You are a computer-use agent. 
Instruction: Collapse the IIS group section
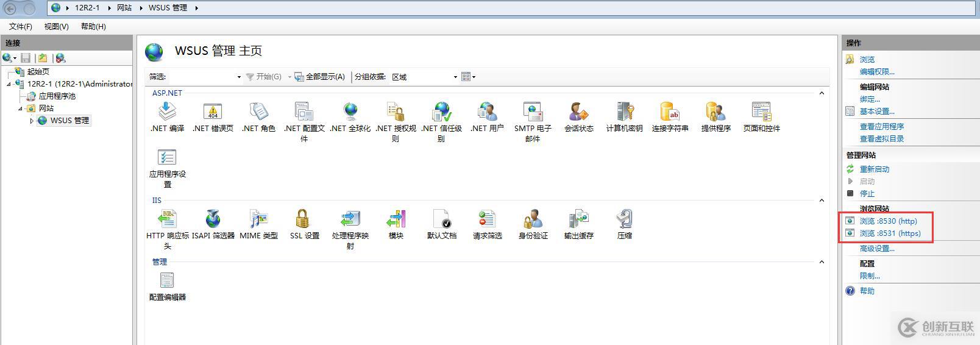(x=822, y=201)
